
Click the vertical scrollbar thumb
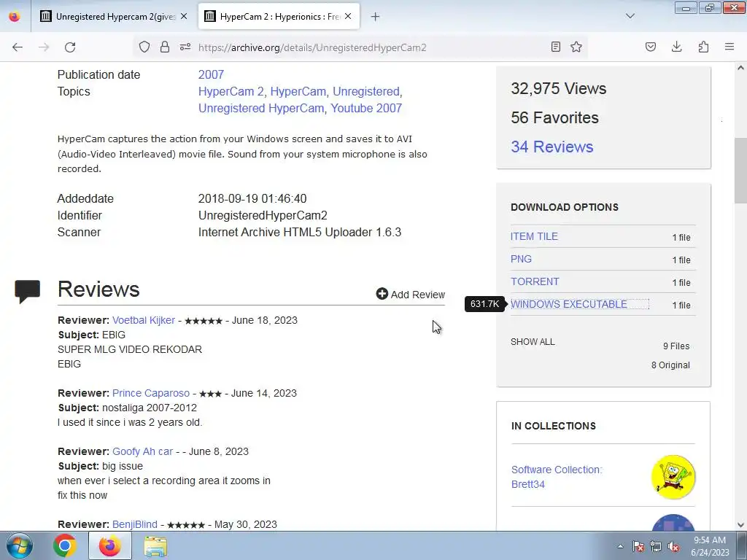[740, 171]
